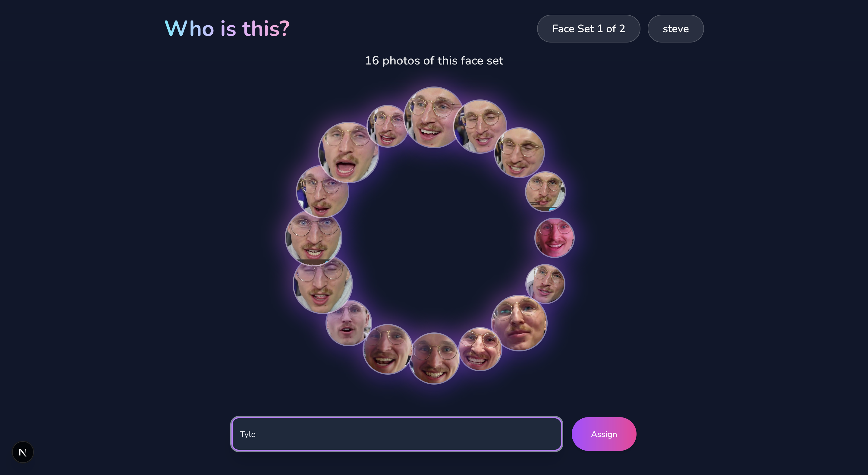Click the 16 photos of this face set label

pyautogui.click(x=434, y=61)
